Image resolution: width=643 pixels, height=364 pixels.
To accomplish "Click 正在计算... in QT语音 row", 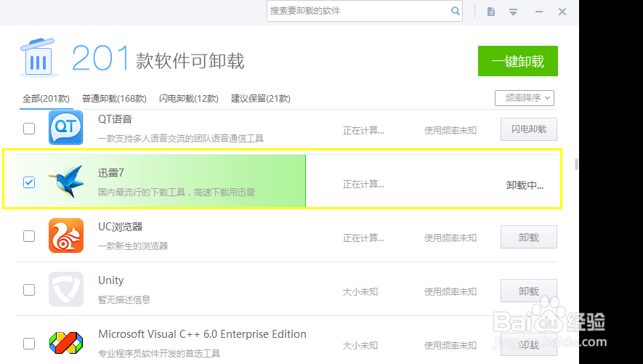I will 363,130.
